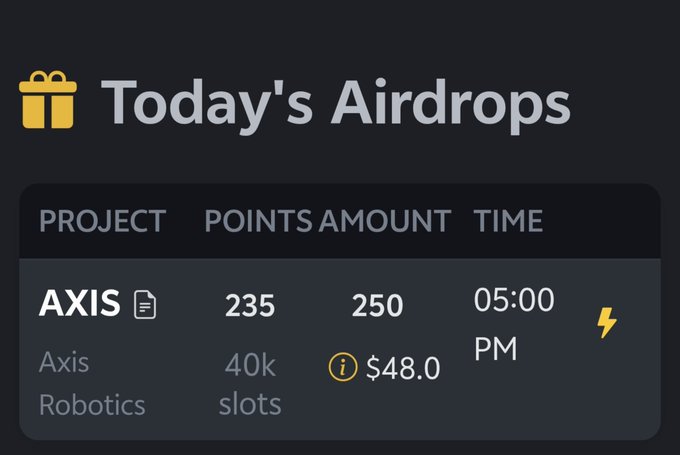Screen dimensions: 680x455
Task: Click the yellow info circle icon
Action: [x=343, y=367]
